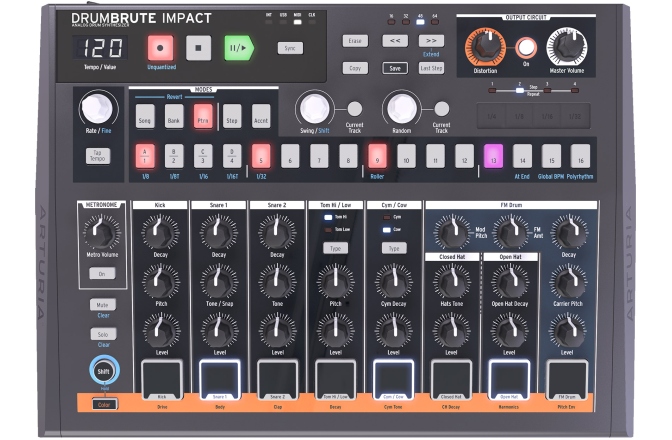This screenshot has height=440, width=672.
Task: Click step button 4 (D)
Action: (x=232, y=156)
